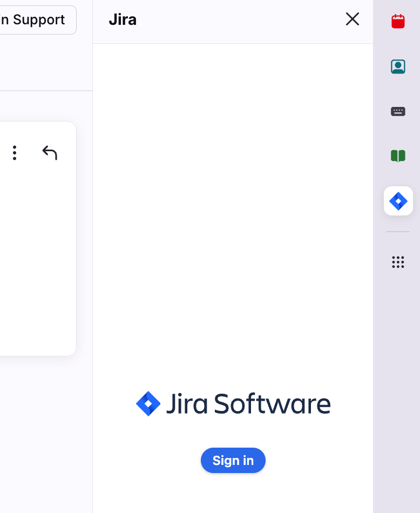
Task: Select the Jira icon in the sidebar
Action: (x=398, y=201)
